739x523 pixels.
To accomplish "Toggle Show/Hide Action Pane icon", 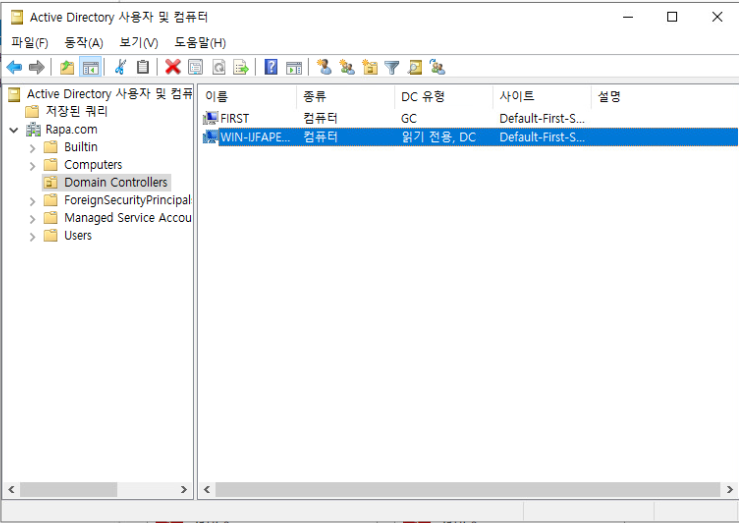I will click(x=294, y=67).
